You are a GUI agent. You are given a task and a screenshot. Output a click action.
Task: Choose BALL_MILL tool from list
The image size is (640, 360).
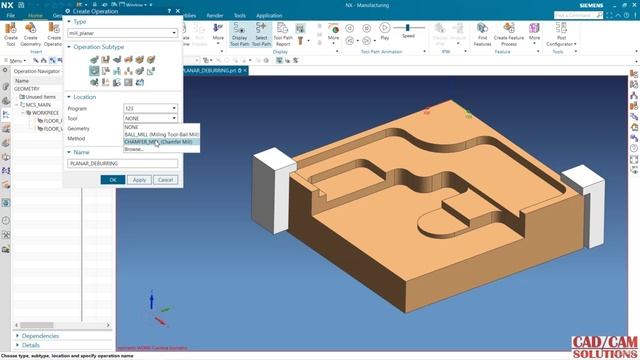162,134
